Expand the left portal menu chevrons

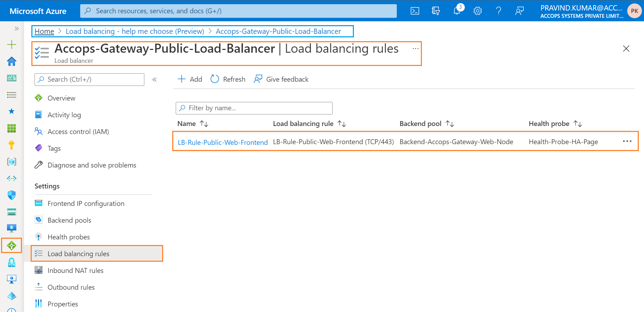pyautogui.click(x=16, y=29)
